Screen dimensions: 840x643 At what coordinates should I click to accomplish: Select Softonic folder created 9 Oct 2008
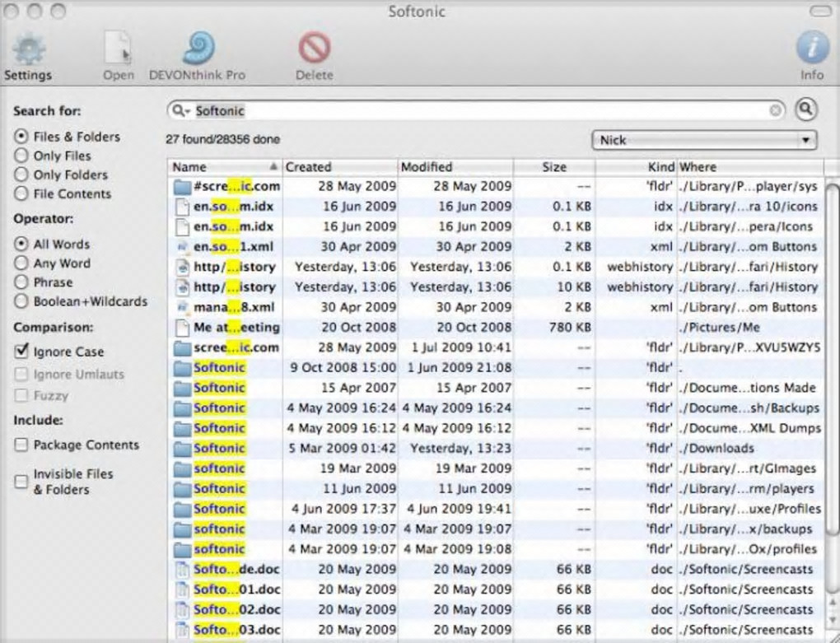(496, 368)
